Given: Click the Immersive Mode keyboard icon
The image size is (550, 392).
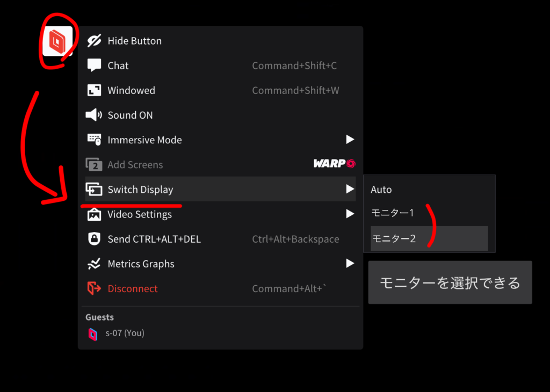Looking at the screenshot, I should click(x=95, y=140).
